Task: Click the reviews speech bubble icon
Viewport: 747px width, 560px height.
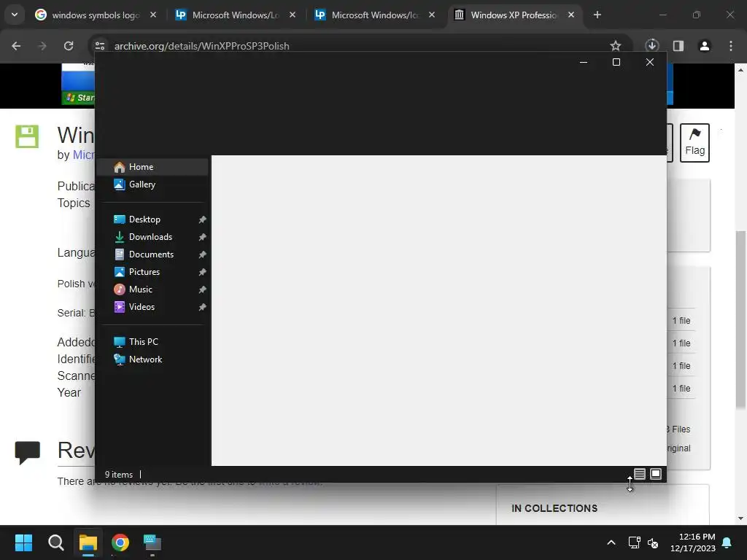Action: [27, 452]
